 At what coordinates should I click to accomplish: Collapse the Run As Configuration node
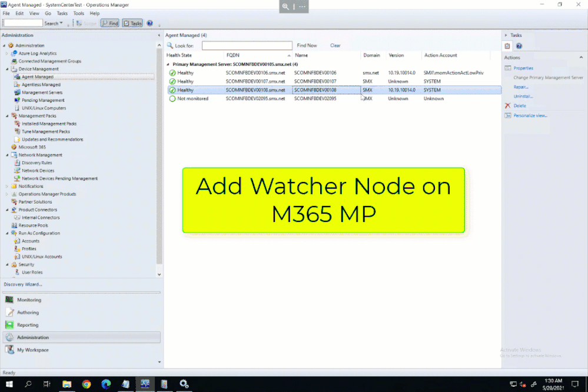pos(7,233)
